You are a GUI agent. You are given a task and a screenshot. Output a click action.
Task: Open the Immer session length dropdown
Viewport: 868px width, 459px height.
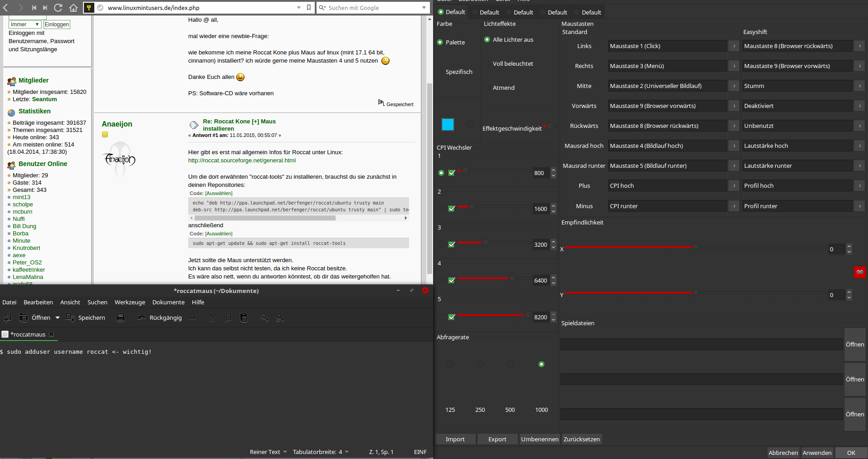pos(25,24)
